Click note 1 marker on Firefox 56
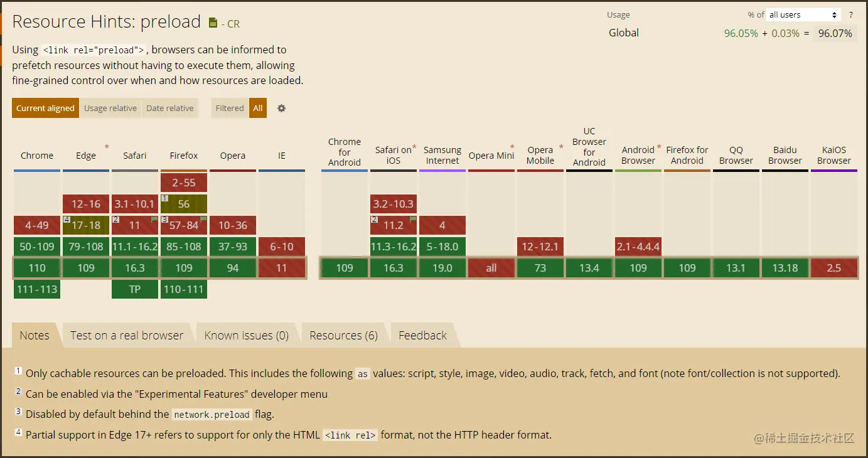 pyautogui.click(x=164, y=198)
